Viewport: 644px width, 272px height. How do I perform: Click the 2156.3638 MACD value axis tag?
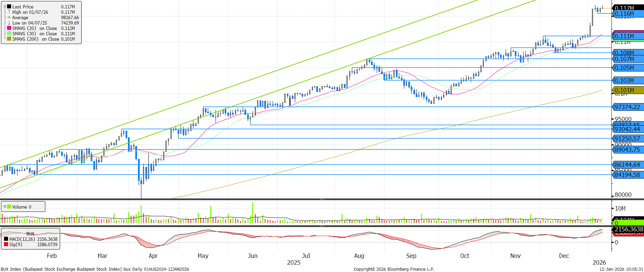629,229
